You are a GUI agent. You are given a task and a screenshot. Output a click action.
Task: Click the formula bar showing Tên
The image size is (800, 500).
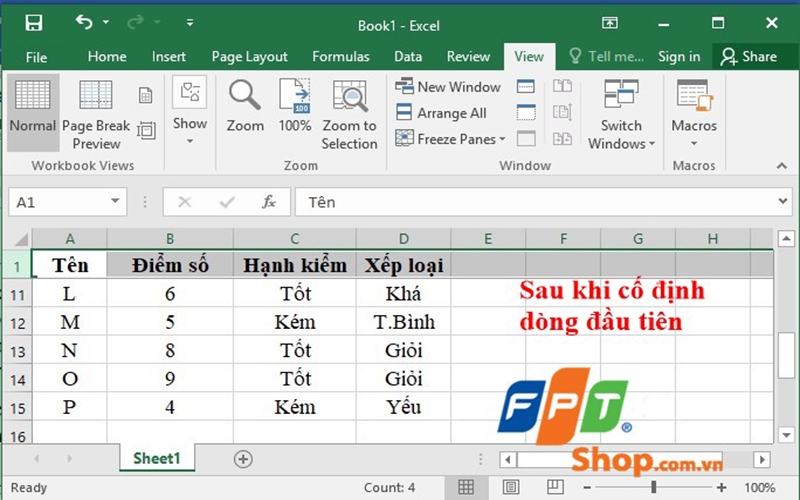pyautogui.click(x=535, y=202)
